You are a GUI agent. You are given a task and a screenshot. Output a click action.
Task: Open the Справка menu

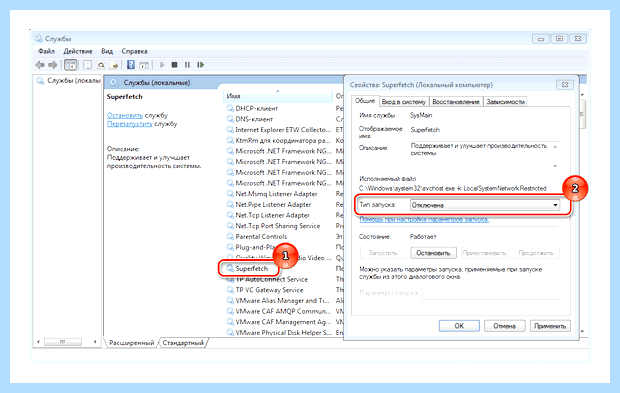point(134,51)
